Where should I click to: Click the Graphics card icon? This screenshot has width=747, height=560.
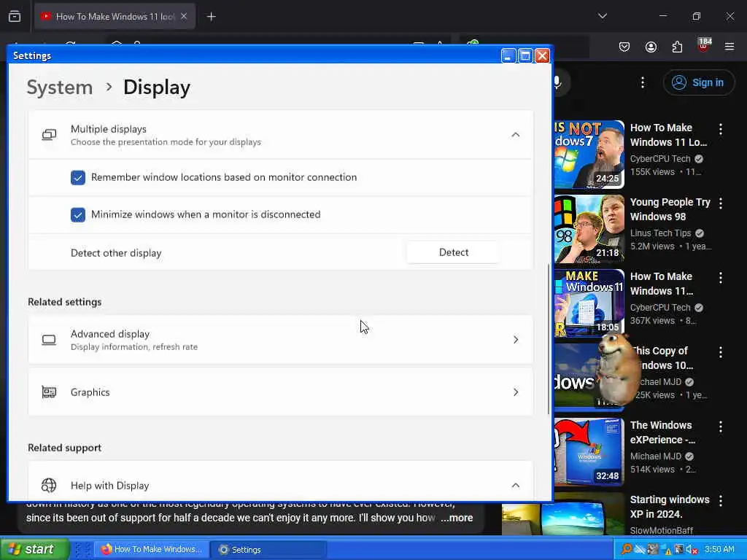pyautogui.click(x=49, y=392)
